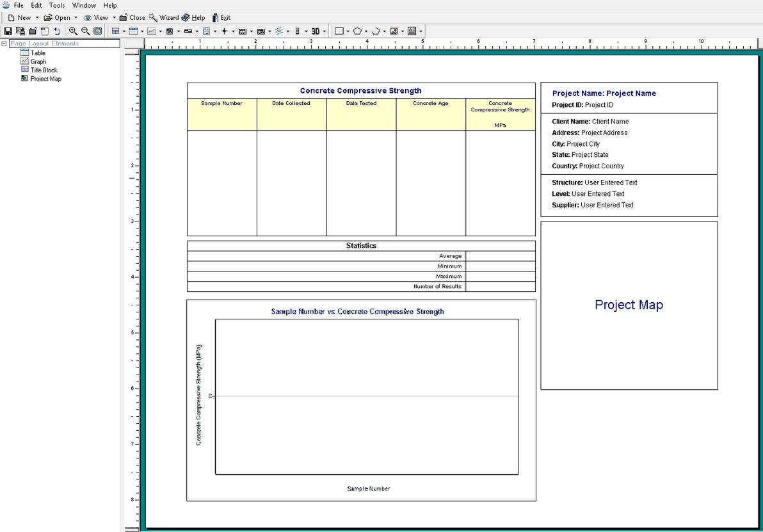
Task: Expand the Open button dropdown arrow
Action: 76,17
